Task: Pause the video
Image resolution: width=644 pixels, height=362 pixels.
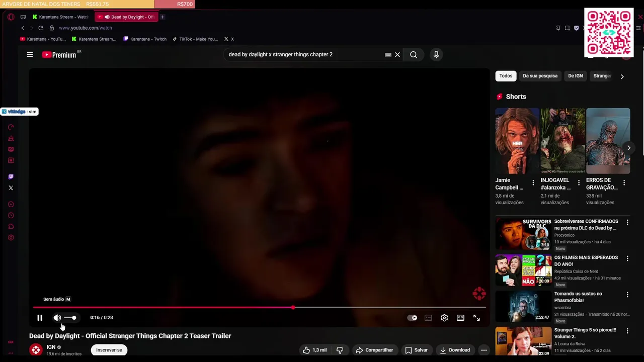Action: coord(40,318)
